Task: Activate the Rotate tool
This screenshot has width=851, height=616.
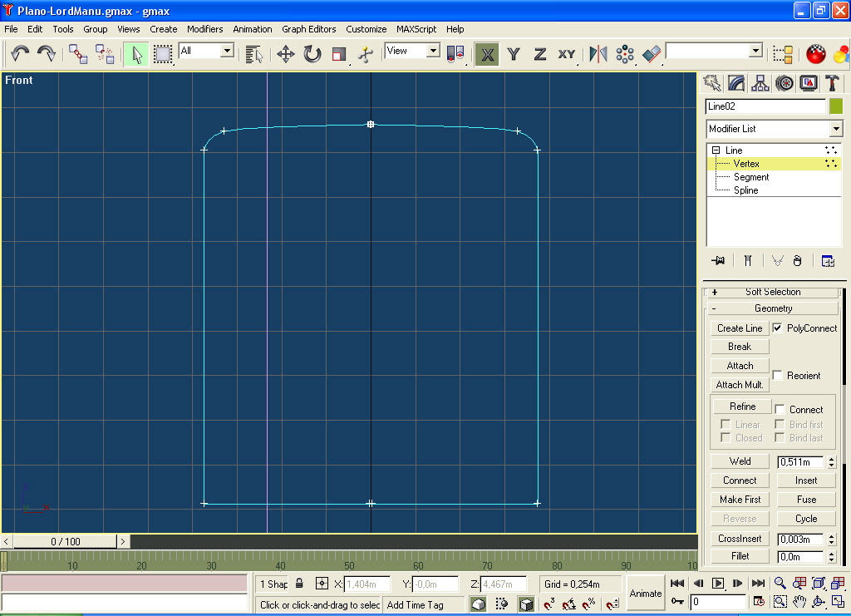Action: [x=312, y=54]
